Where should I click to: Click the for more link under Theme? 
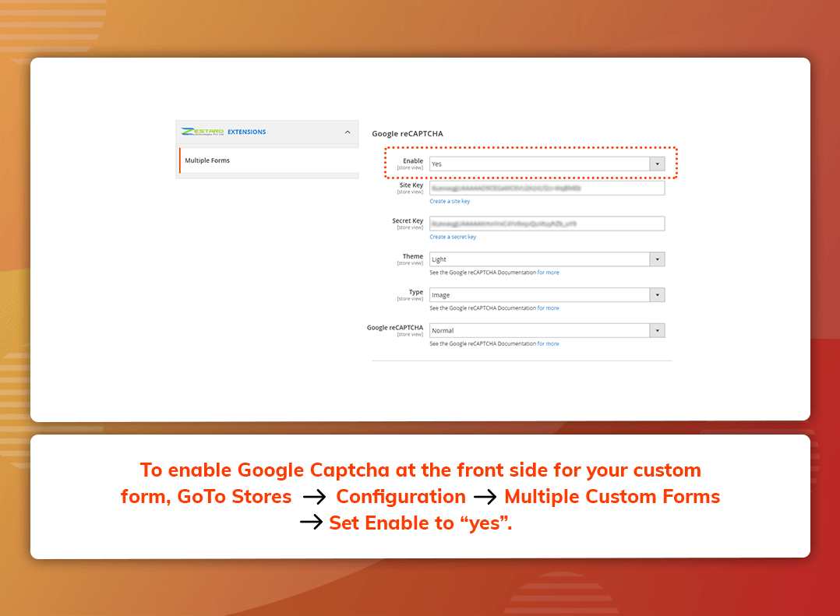click(x=547, y=272)
